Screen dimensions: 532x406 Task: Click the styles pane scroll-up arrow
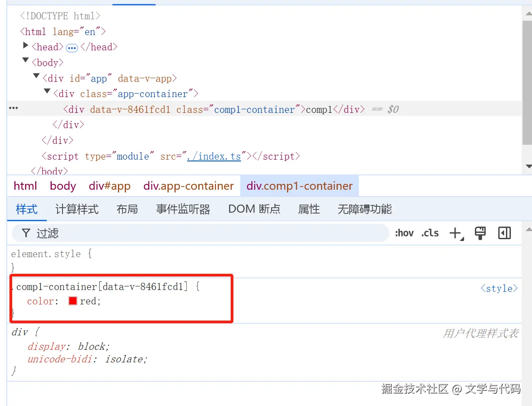(x=528, y=230)
